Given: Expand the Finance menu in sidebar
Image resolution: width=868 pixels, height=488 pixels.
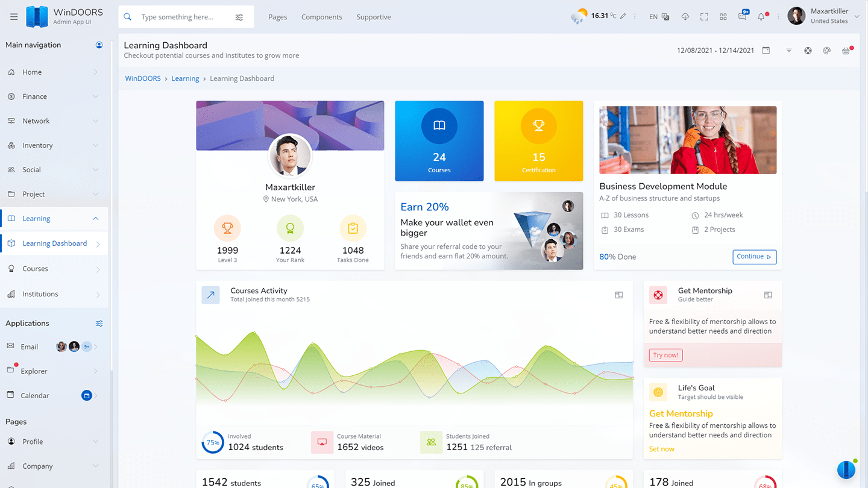Looking at the screenshot, I should (x=95, y=96).
